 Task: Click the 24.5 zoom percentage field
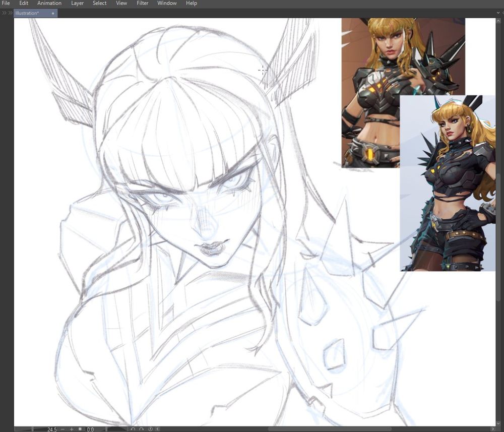click(52, 429)
